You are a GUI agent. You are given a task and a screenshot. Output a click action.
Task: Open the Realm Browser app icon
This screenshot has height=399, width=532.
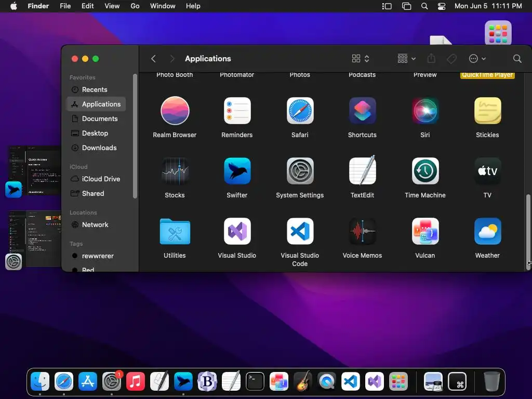175,111
